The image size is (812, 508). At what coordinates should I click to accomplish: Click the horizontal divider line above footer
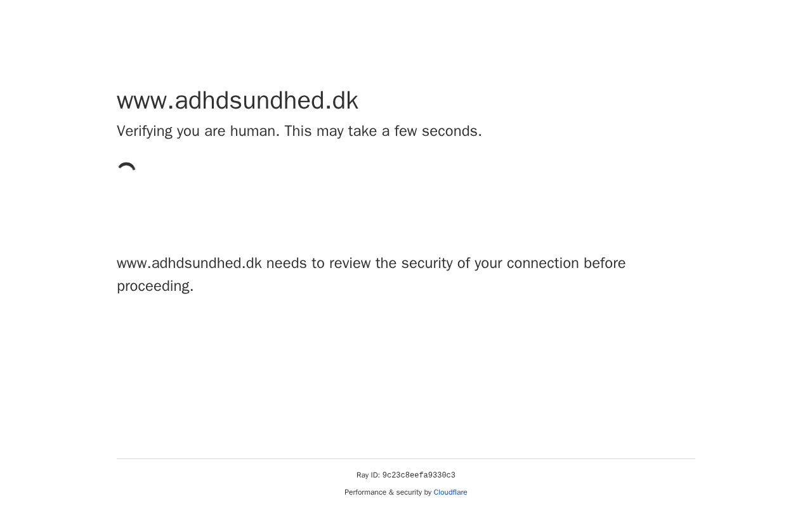[x=406, y=458]
